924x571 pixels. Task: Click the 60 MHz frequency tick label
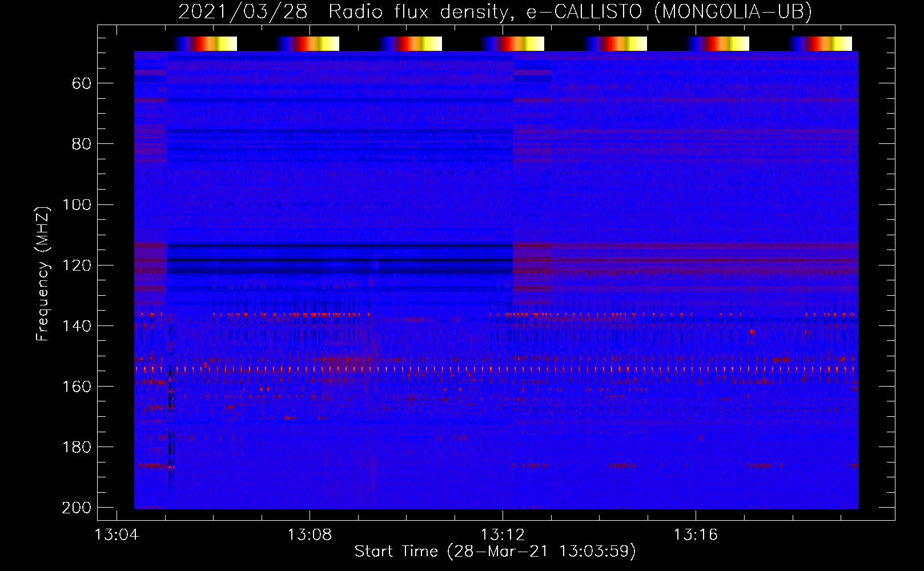(81, 84)
